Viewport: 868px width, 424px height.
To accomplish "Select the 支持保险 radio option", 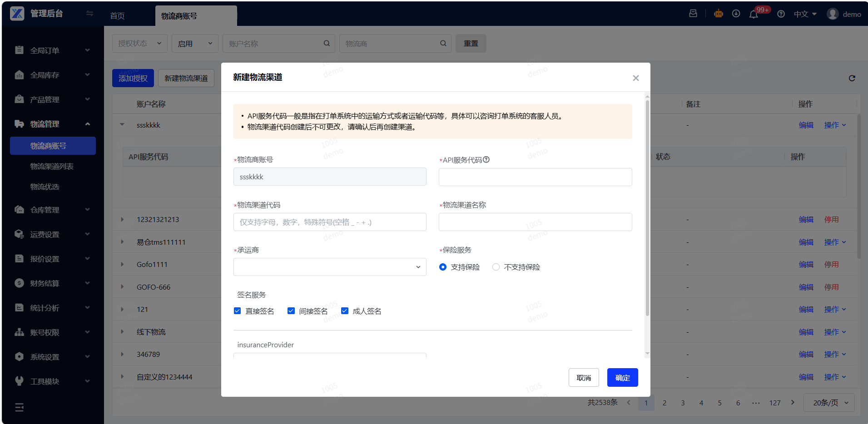I will click(443, 267).
